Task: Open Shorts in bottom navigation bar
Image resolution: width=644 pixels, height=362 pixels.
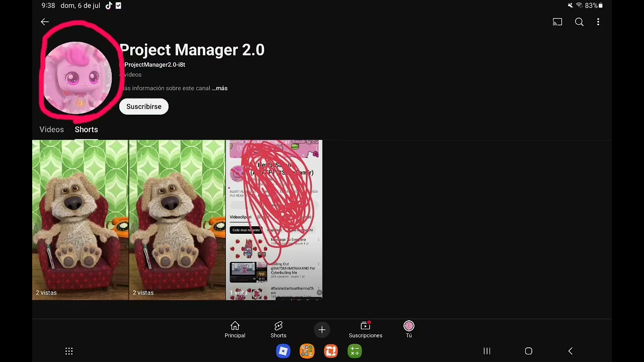Action: click(278, 330)
